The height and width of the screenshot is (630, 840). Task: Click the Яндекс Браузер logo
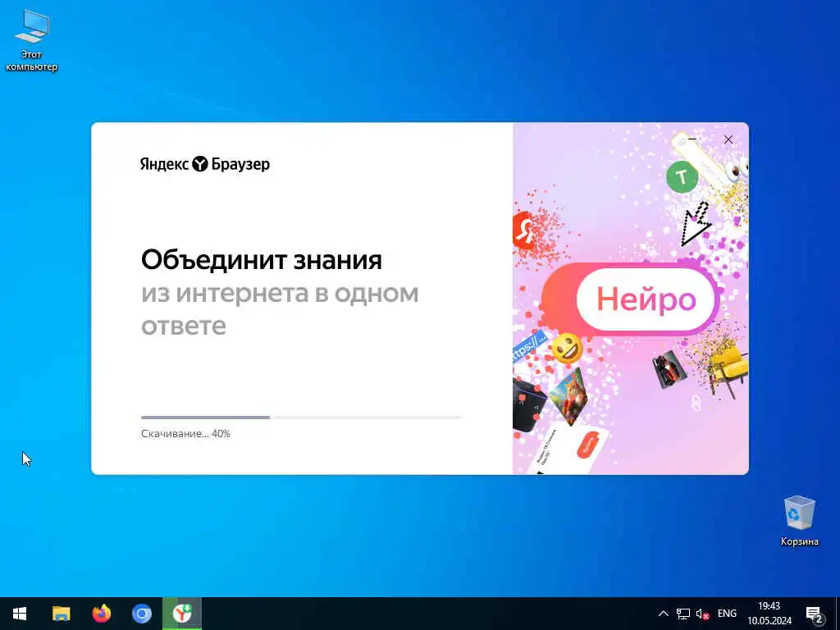pyautogui.click(x=204, y=163)
